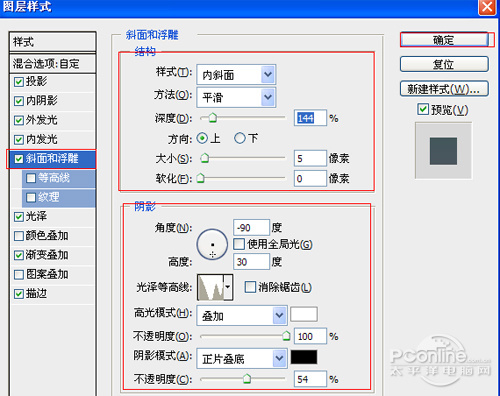The width and height of the screenshot is (500, 396).
Task: Click the 确定 button
Action: [x=444, y=40]
